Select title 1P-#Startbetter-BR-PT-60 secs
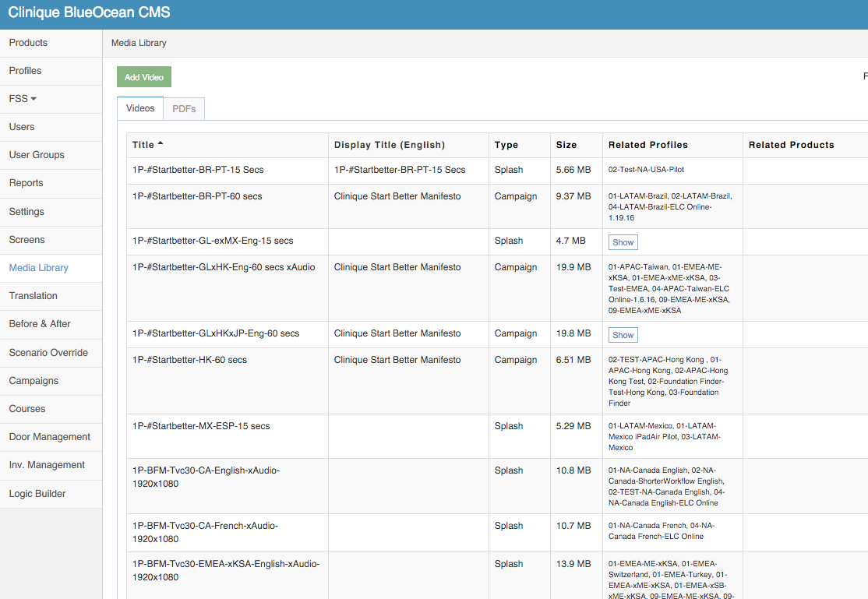Viewport: 868px width, 599px height. coord(197,196)
